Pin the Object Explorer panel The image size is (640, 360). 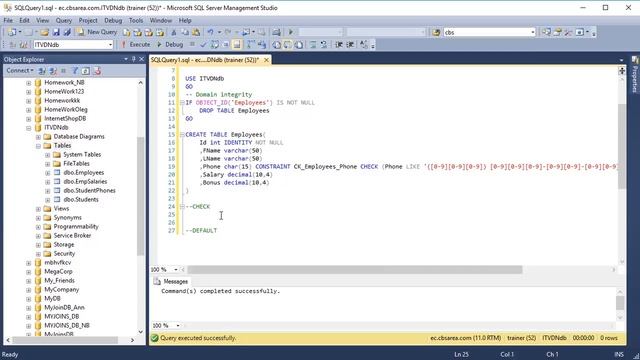click(x=133, y=59)
